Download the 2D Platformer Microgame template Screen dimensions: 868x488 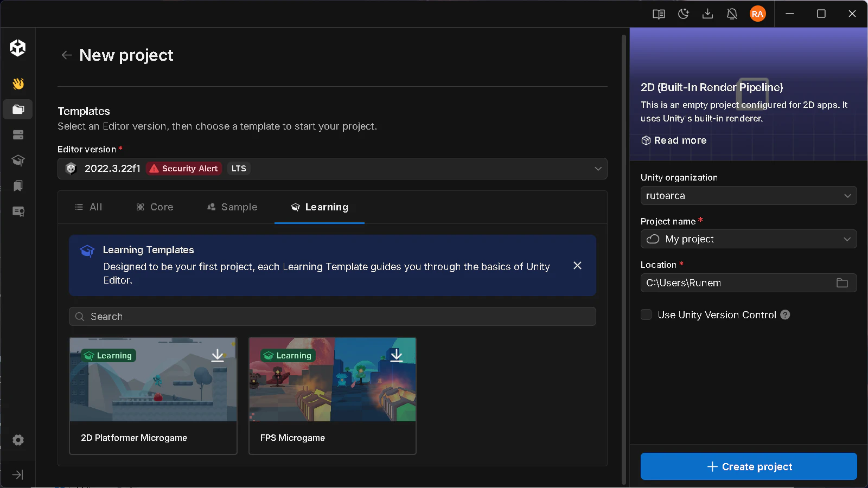pyautogui.click(x=218, y=355)
